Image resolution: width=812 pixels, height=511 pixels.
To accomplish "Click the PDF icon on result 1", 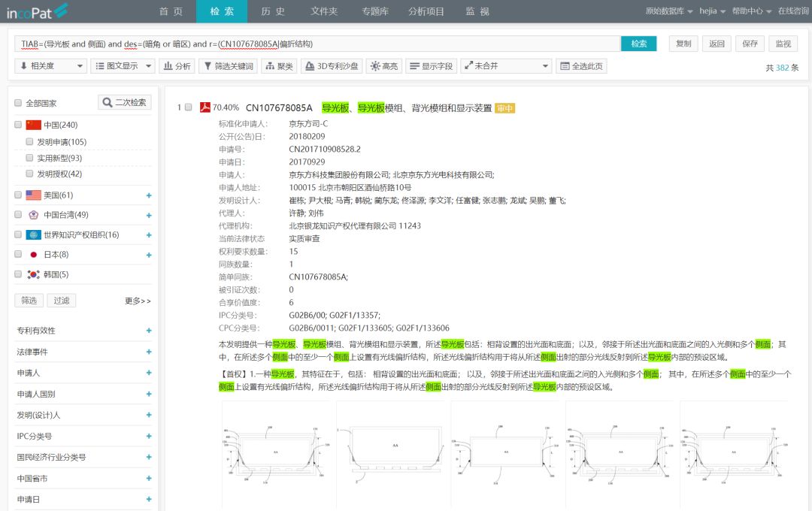I will point(205,108).
